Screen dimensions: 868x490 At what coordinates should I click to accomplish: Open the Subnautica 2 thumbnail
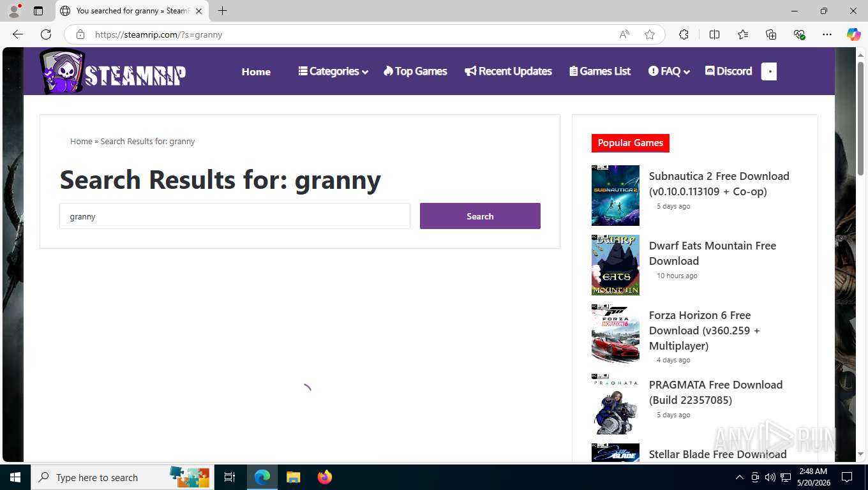click(x=615, y=195)
